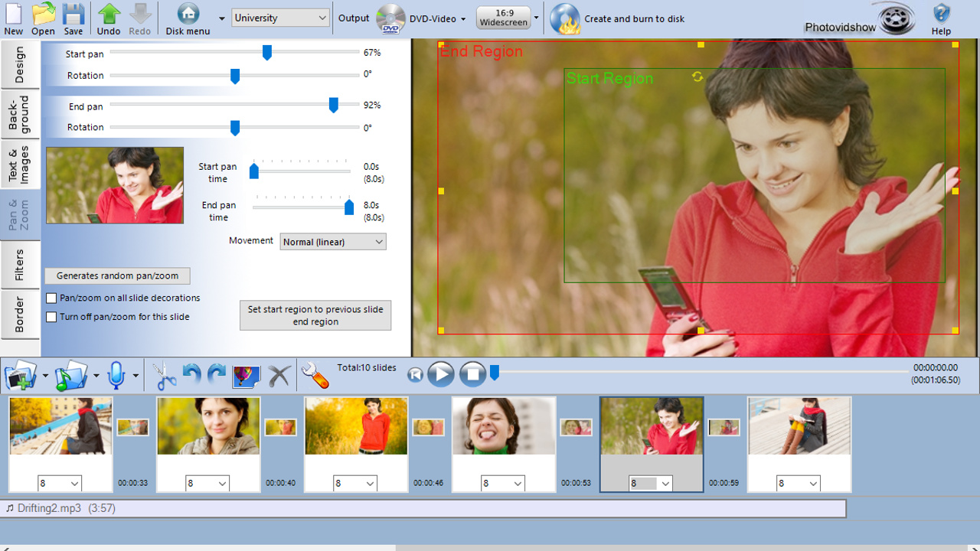Open the add music icon
Screen dimensions: 980x551
[x=72, y=374]
